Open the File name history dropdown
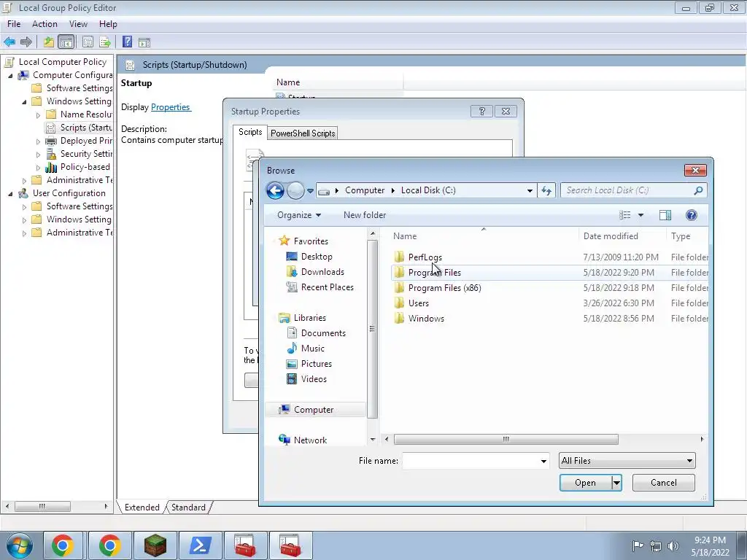Image resolution: width=747 pixels, height=560 pixels. (x=543, y=461)
